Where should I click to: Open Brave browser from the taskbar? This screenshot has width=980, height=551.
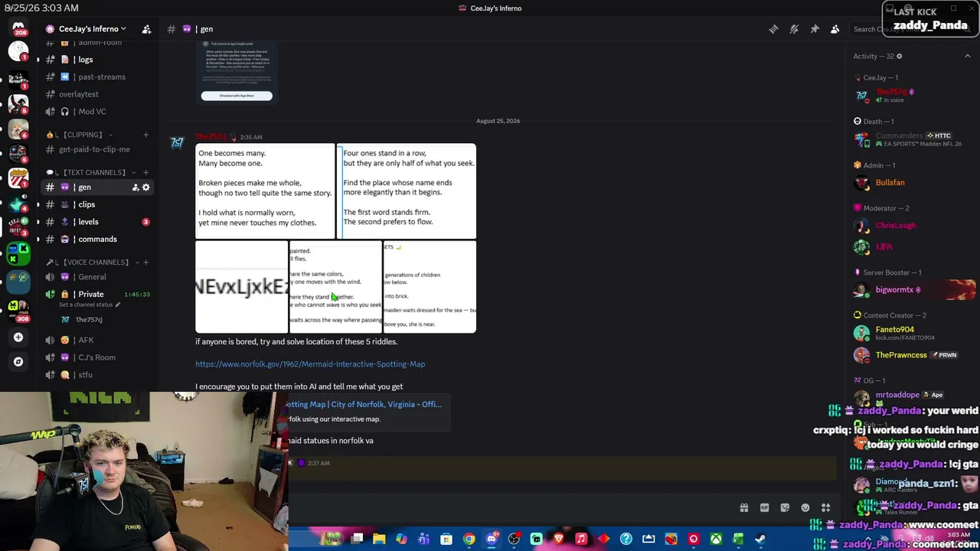coord(558,540)
